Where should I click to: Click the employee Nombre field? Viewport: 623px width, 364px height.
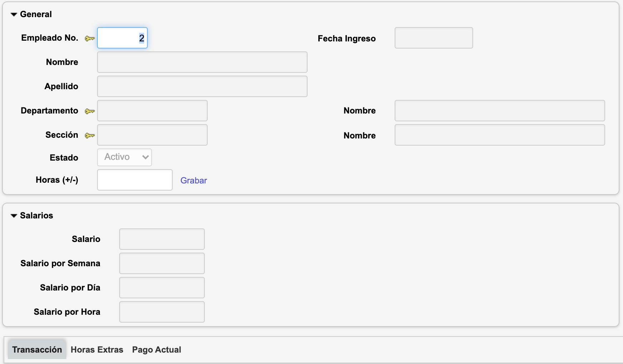(202, 62)
